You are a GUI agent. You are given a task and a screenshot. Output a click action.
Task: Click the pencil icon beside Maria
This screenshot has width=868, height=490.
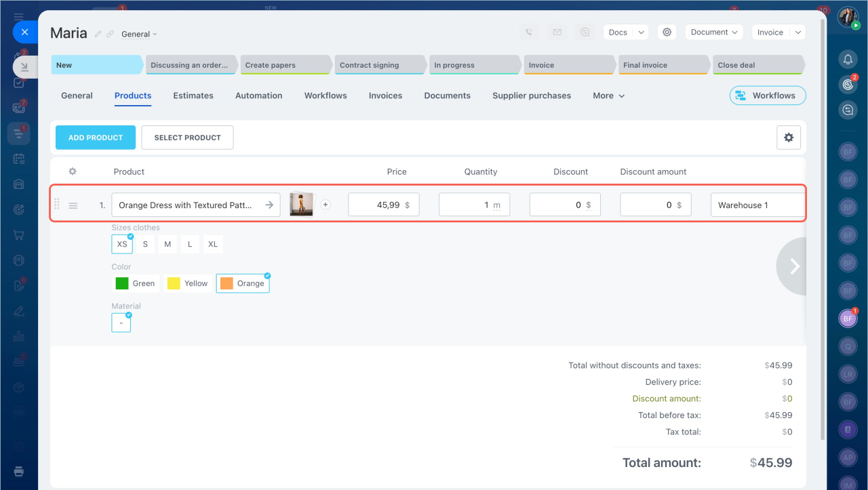click(98, 34)
